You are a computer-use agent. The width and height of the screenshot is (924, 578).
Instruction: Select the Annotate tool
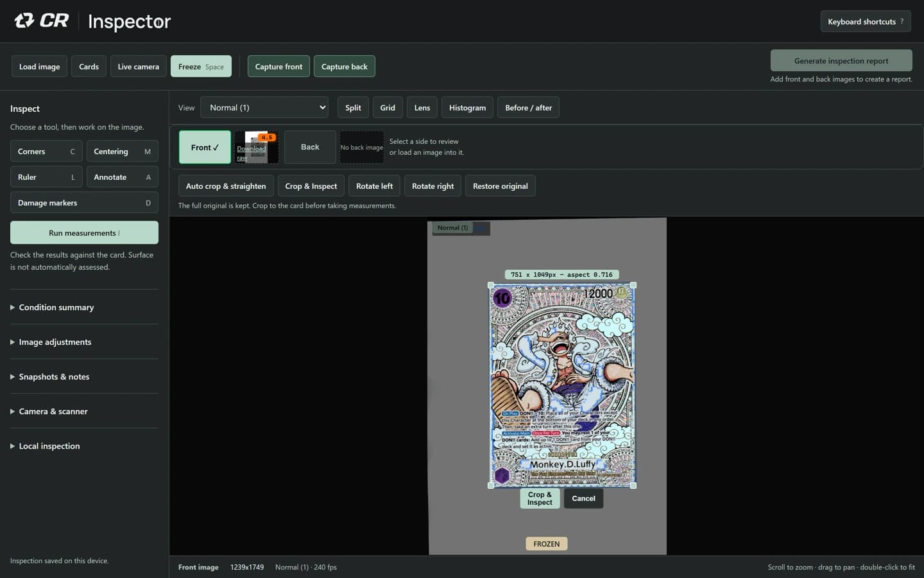tap(122, 177)
